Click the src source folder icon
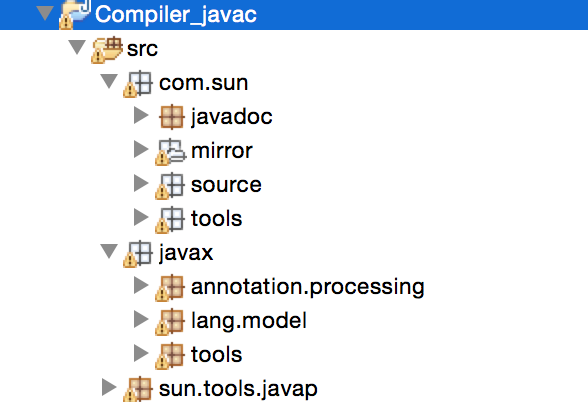The width and height of the screenshot is (588, 402). click(107, 50)
